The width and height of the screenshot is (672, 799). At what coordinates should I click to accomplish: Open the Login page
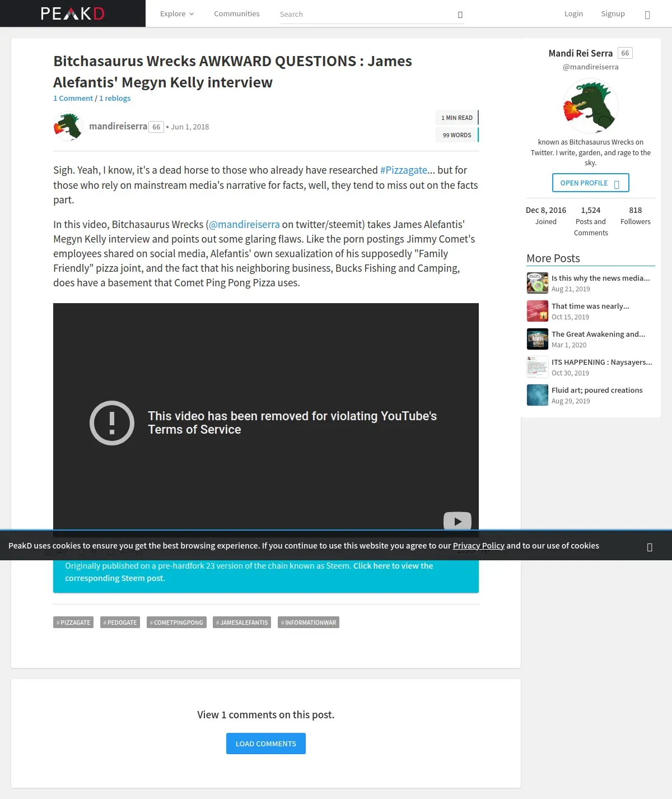click(x=573, y=13)
